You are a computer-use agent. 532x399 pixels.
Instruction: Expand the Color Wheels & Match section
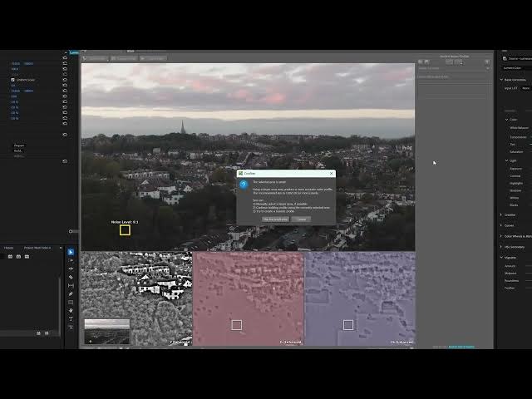(x=501, y=236)
